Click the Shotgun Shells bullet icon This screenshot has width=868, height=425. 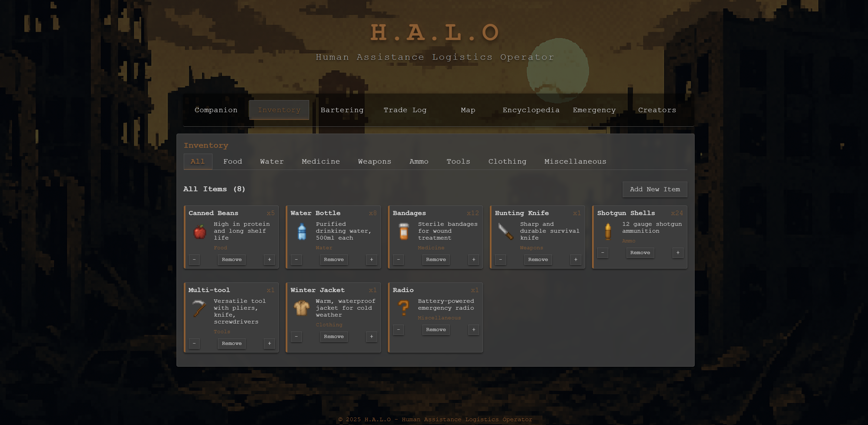[x=608, y=231]
